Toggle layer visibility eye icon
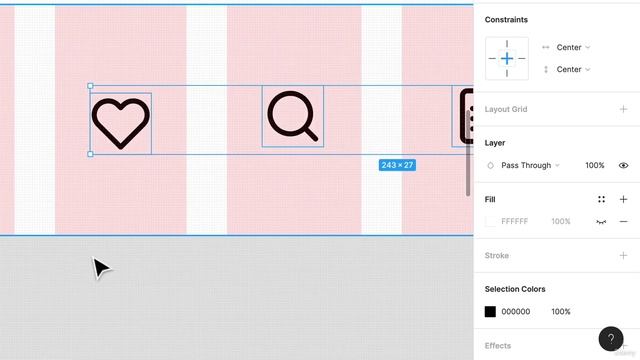Screen dimensions: 640x360 (623, 165)
